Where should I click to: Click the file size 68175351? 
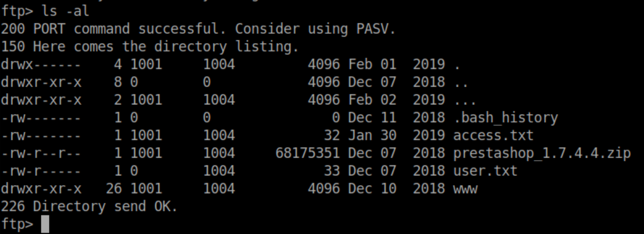307,153
